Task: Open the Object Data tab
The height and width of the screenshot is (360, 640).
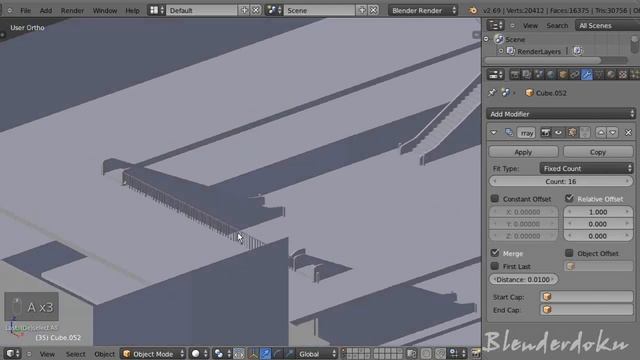Action: (x=599, y=75)
